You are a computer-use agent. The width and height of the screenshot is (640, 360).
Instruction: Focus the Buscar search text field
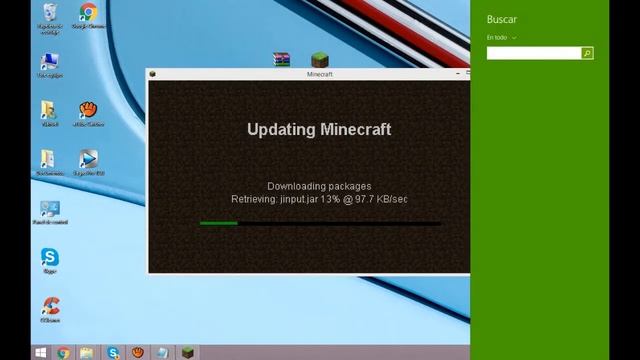(534, 53)
